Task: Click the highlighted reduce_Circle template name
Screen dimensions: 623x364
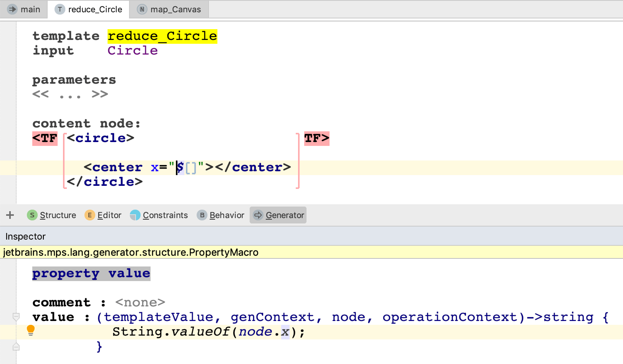Action: (162, 36)
